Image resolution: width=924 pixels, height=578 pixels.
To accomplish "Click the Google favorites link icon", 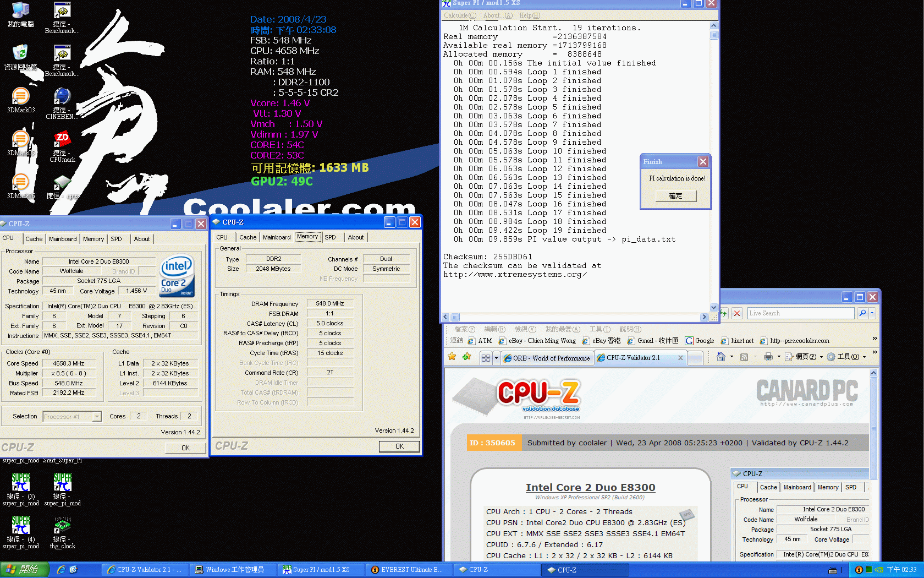I will pos(689,341).
